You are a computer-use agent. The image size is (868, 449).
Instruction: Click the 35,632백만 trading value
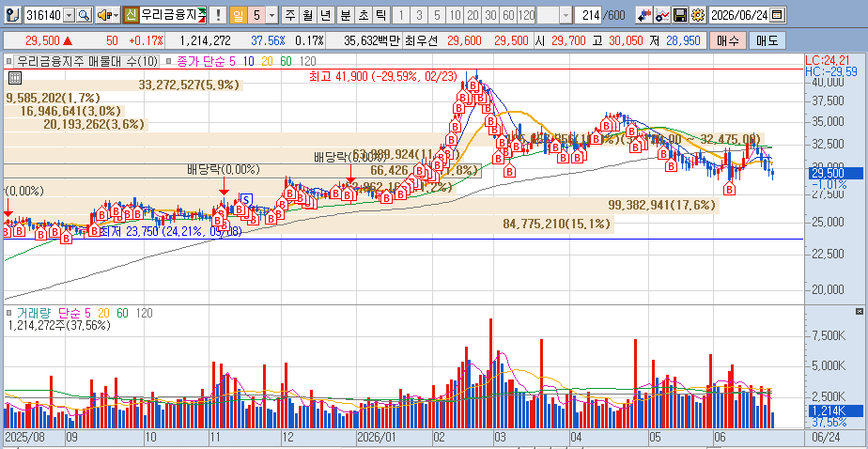(371, 40)
